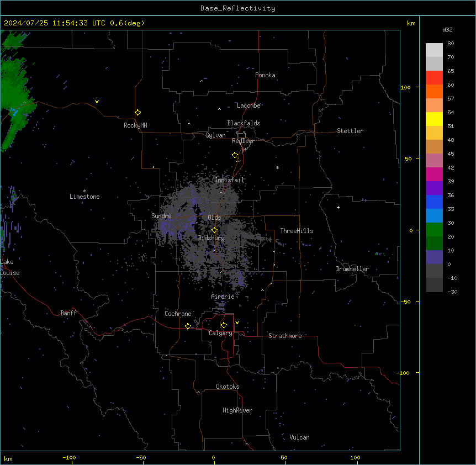Click the yellow V marker northwest of RockyMH
The image size is (476, 465).
pyautogui.click(x=97, y=102)
